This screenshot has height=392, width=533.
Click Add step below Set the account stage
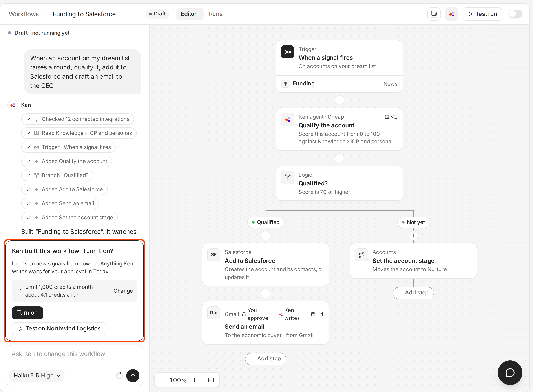pyautogui.click(x=413, y=293)
